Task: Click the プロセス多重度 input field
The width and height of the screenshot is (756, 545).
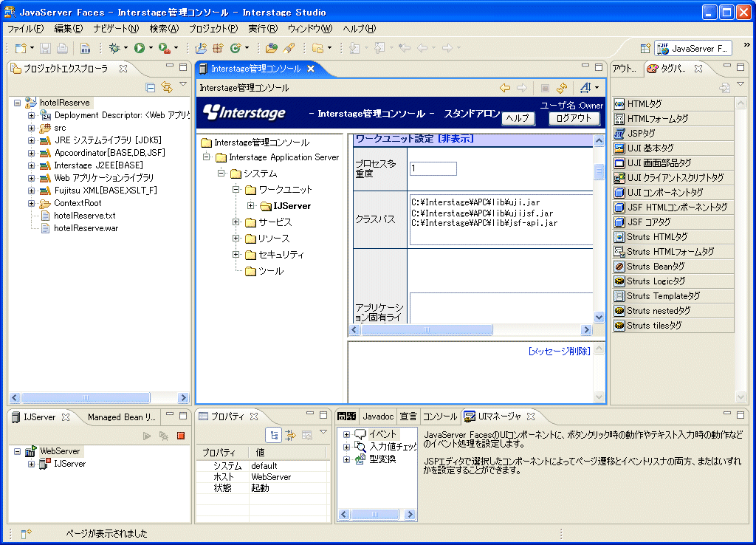Action: [433, 168]
